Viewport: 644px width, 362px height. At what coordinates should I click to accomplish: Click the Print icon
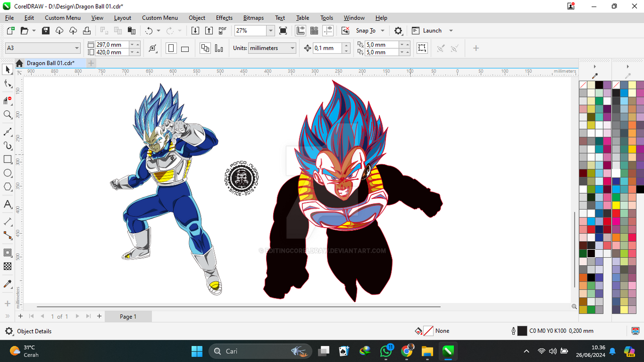tap(87, 31)
